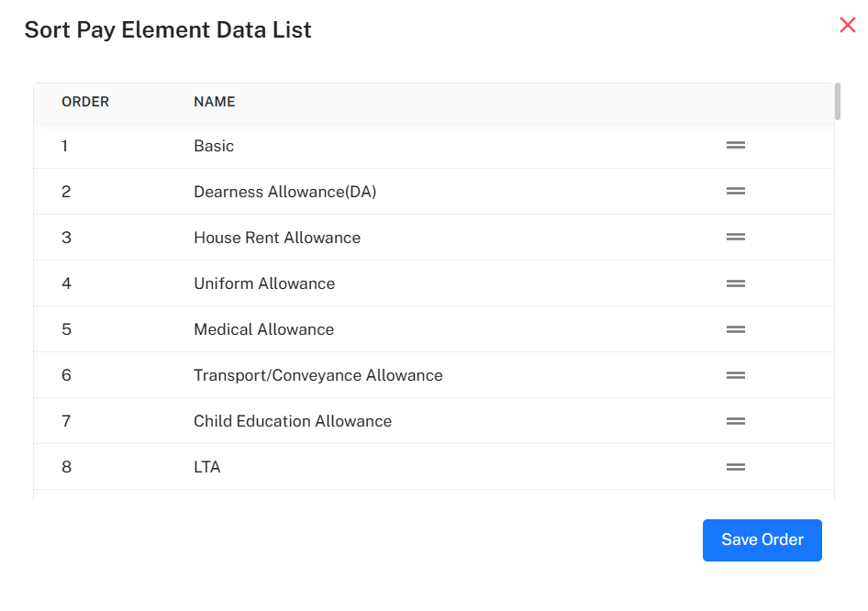Viewport: 868px width, 611px height.
Task: Click the list's vertical scrollbar thumb
Action: pos(838,102)
